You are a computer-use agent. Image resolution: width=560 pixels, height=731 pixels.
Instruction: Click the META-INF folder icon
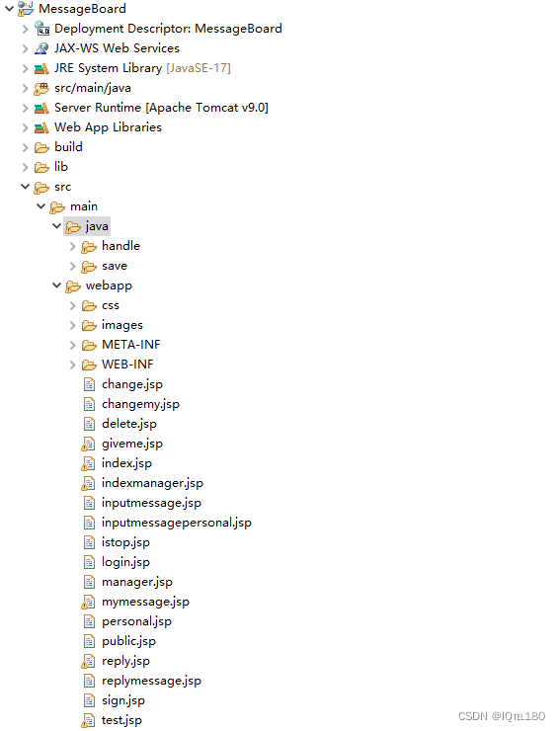point(89,346)
